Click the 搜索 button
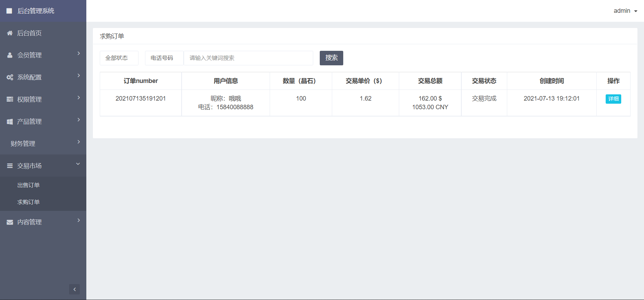644x300 pixels. (x=331, y=58)
